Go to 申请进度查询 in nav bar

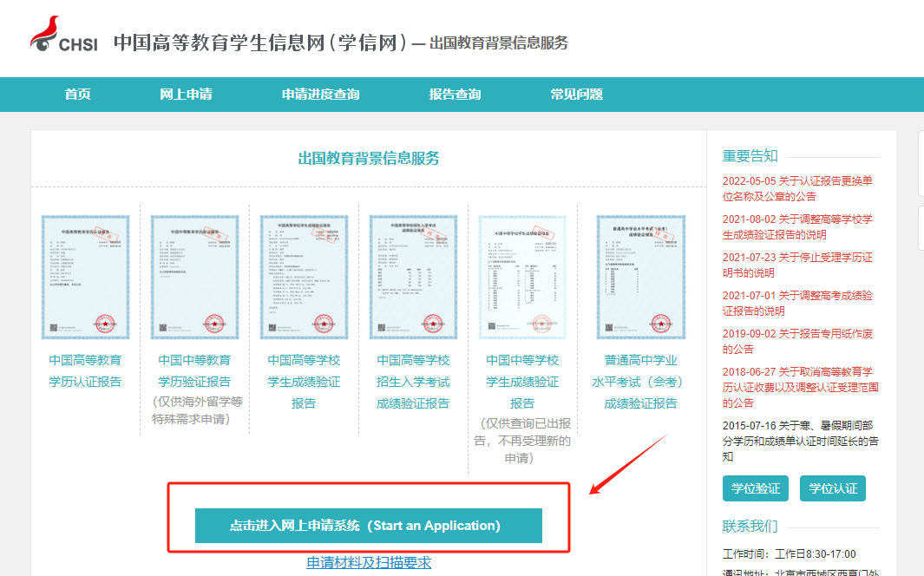pyautogui.click(x=320, y=95)
